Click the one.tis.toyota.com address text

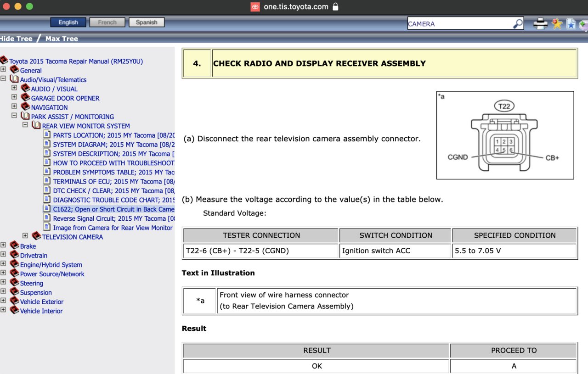296,6
